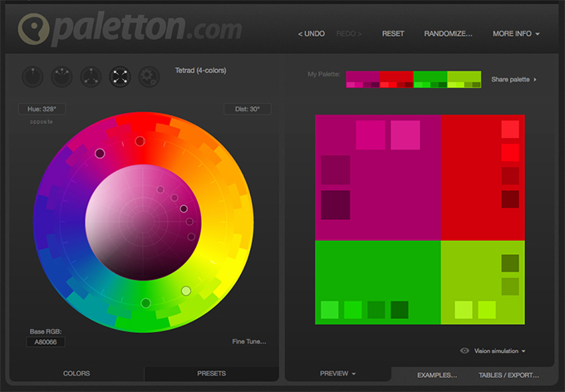This screenshot has height=392, width=565.
Task: Expand the Share palette menu
Action: 513,79
